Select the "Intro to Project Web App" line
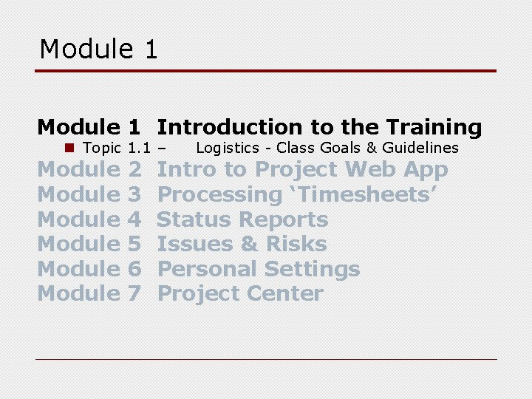 [303, 170]
